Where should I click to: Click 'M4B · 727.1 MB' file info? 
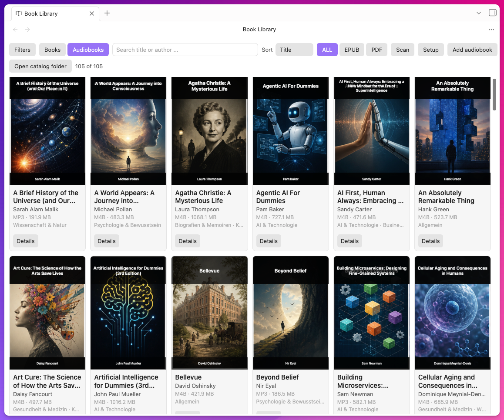(x=275, y=217)
